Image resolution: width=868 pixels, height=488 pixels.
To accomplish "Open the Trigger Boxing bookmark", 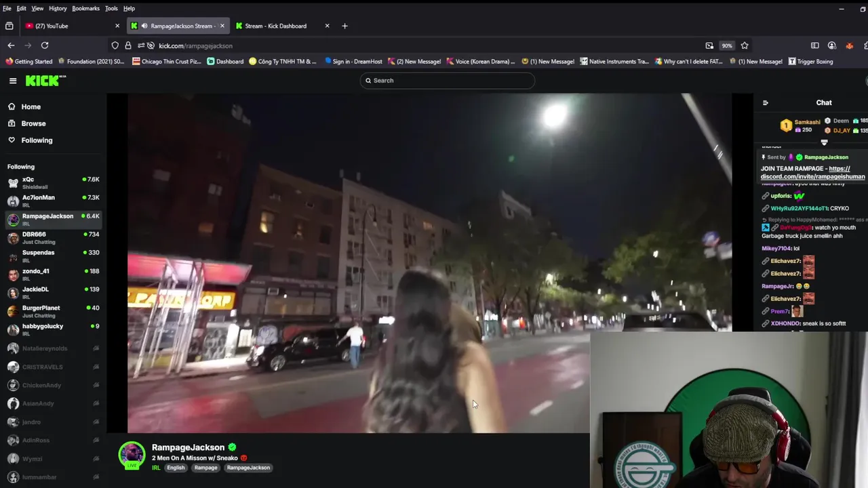I will point(810,62).
